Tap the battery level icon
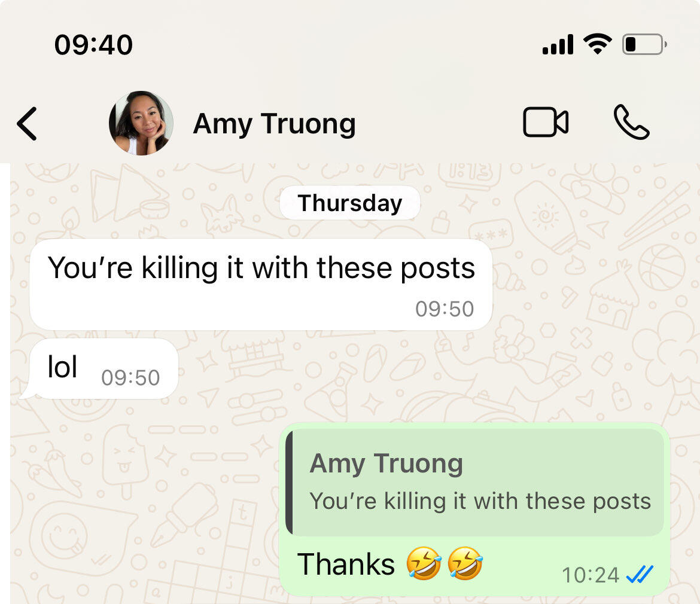The image size is (700, 604). coord(644,44)
